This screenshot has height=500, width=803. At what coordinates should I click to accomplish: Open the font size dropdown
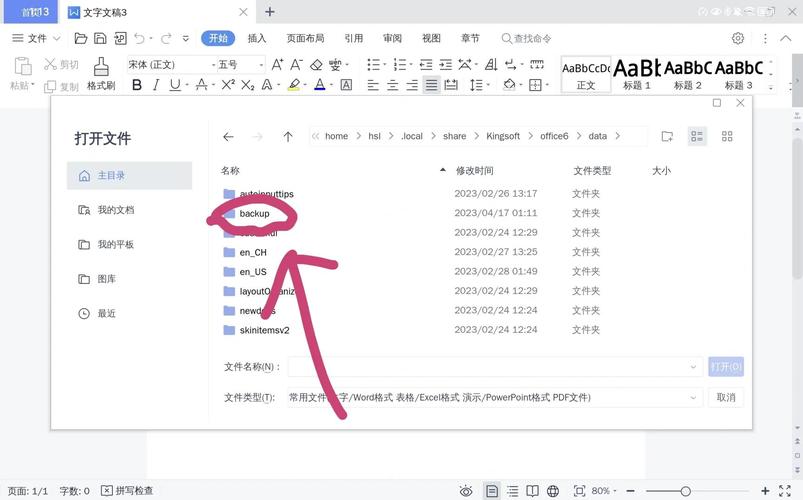click(261, 65)
